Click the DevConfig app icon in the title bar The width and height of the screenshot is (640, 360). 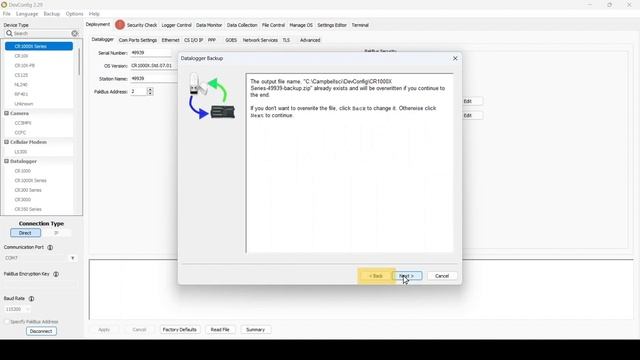tap(4, 4)
